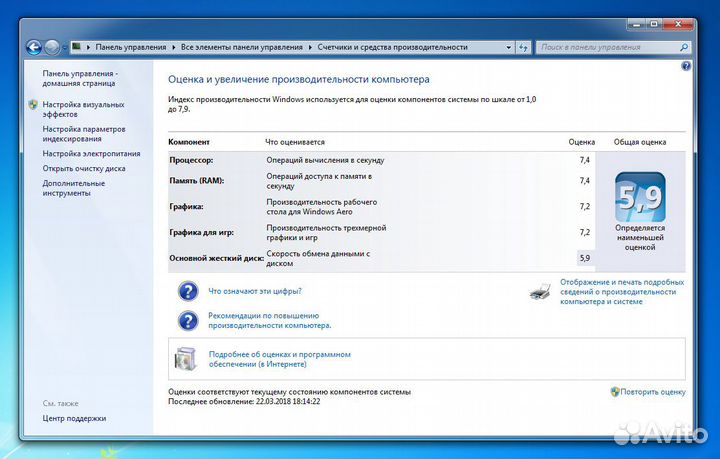Click in the "Поиск в панели управления" field
Image resolution: width=720 pixels, height=459 pixels.
pos(606,47)
